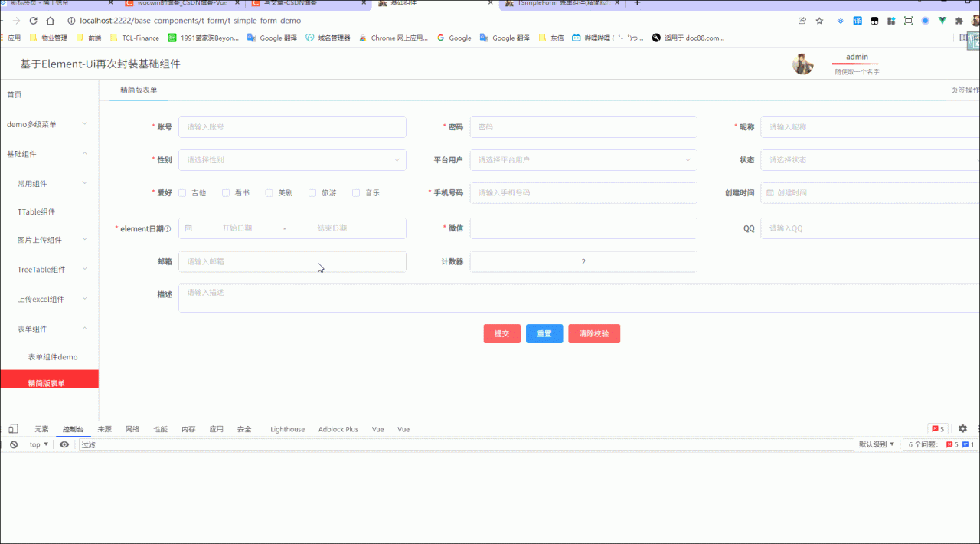Screen dimensions: 980x544
Task: Click the translate extension icon in the toolbar
Action: point(857,21)
